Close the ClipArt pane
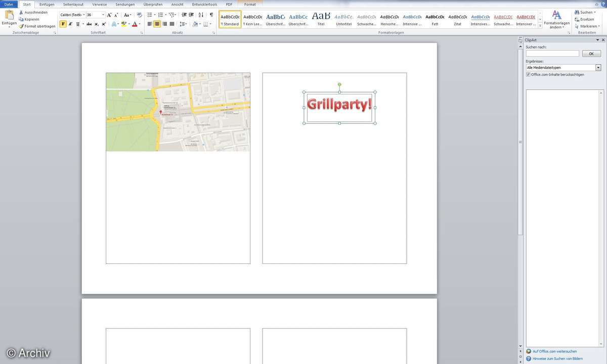Viewport: 607px width, 364px height. (603, 40)
